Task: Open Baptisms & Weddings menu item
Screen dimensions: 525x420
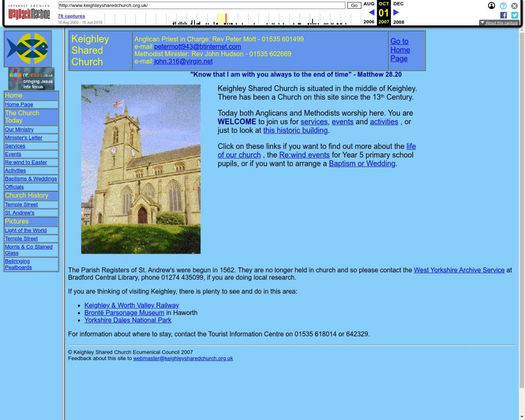Action: (x=31, y=179)
